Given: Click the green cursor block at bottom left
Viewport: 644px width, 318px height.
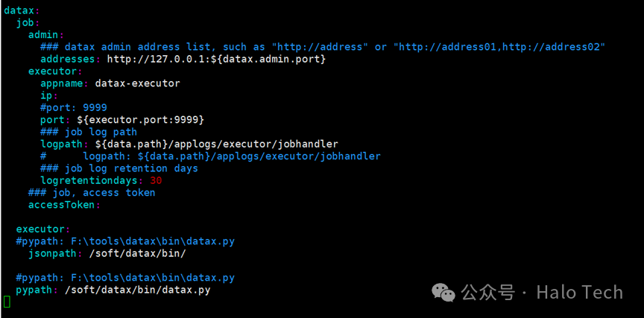Looking at the screenshot, I should (7, 301).
